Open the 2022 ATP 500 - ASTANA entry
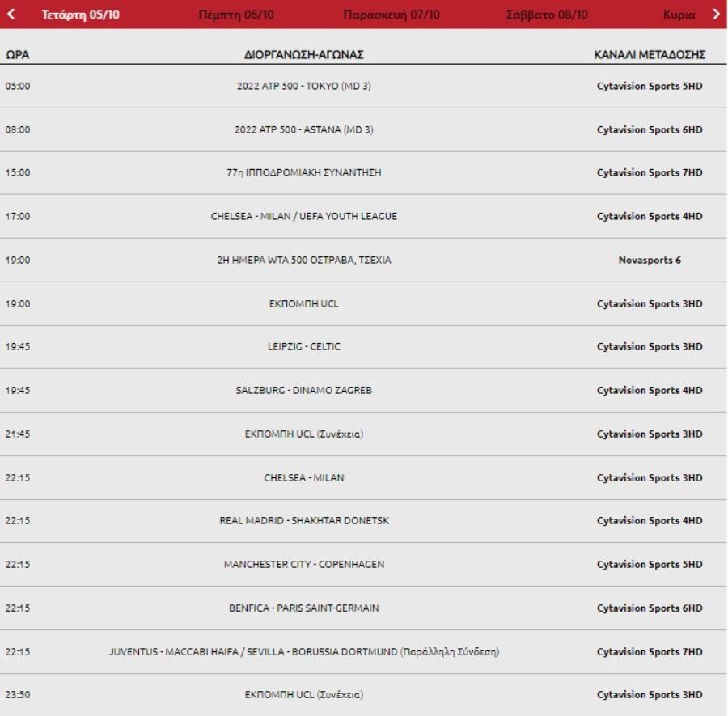Viewport: 728px width, 716px height. (303, 129)
